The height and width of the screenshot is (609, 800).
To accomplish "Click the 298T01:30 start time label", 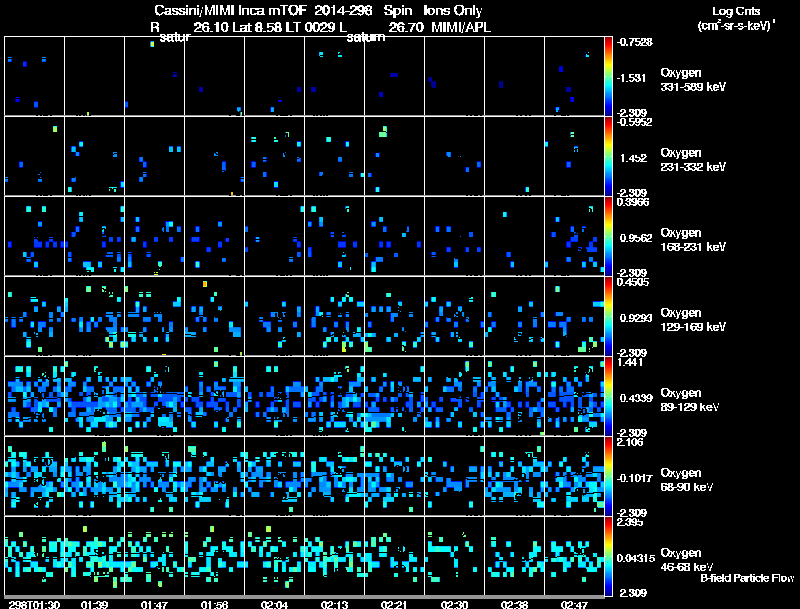I will [34, 604].
